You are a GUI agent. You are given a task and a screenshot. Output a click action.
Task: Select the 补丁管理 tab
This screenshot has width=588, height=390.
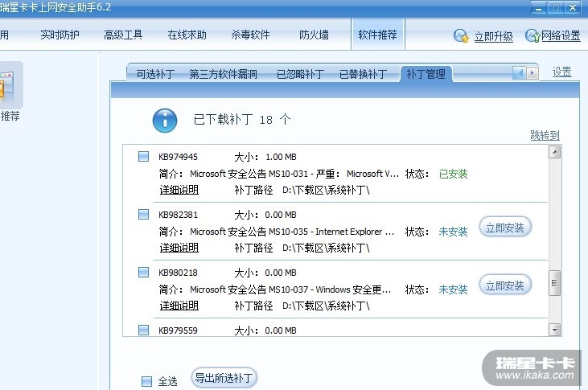point(426,74)
